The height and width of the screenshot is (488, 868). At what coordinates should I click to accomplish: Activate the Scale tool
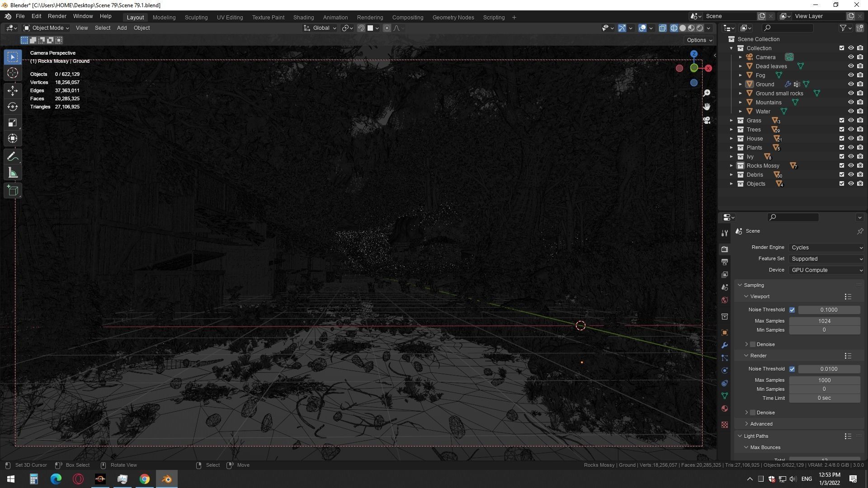[13, 123]
